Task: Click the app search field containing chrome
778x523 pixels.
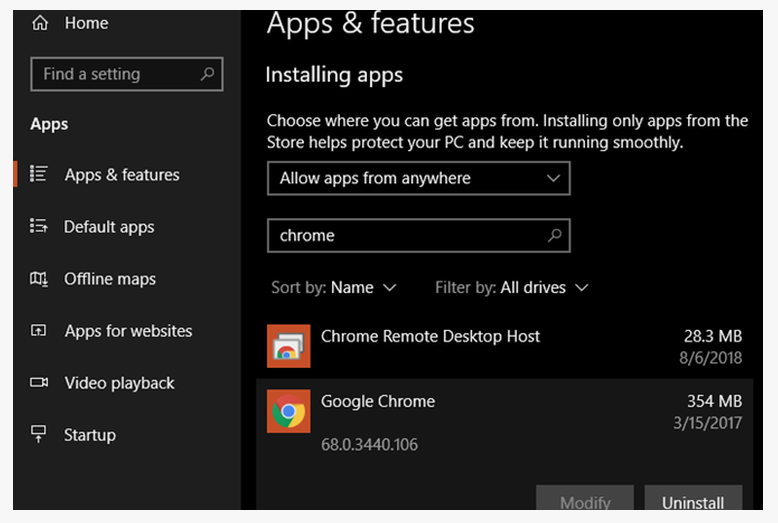Action: (419, 236)
